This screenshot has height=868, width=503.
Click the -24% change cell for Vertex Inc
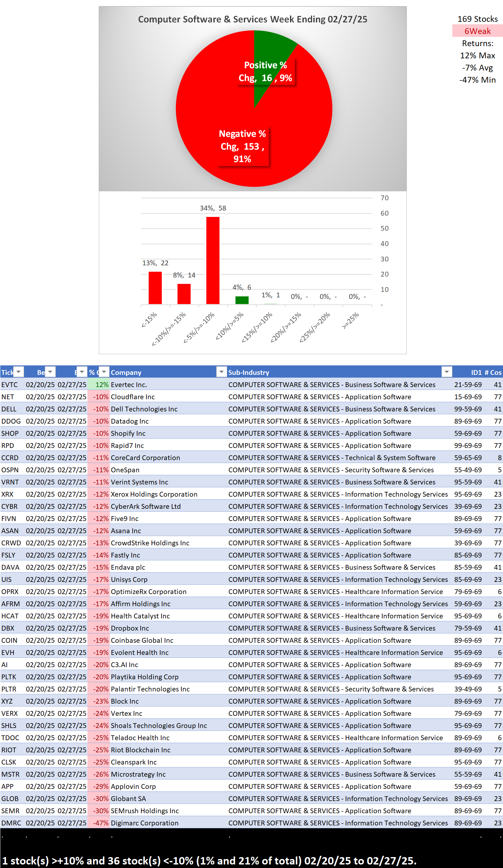click(x=99, y=713)
